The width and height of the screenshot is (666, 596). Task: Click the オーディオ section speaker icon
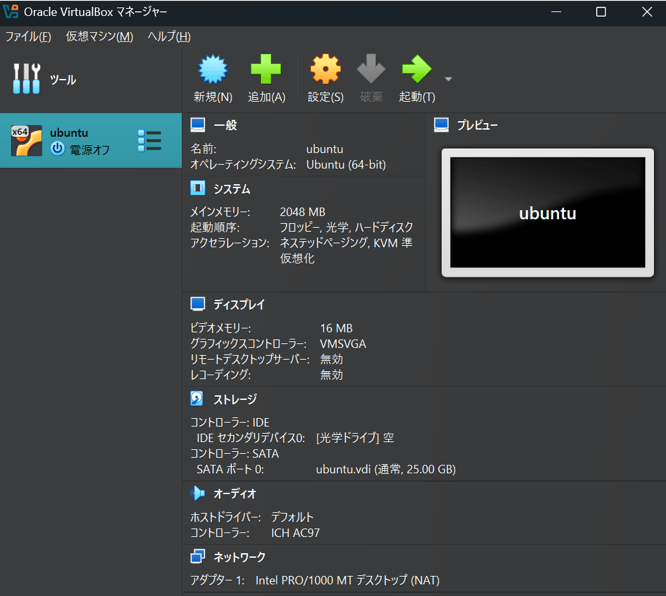click(x=198, y=493)
